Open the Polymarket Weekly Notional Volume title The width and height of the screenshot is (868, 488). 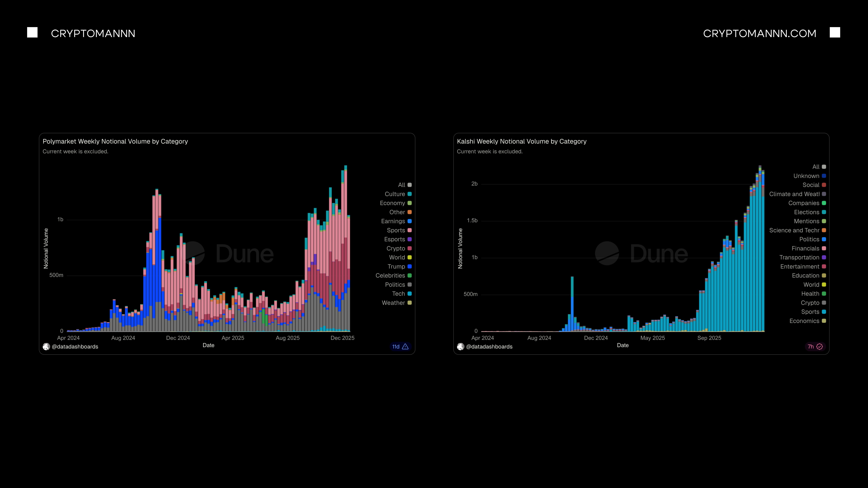coord(115,141)
